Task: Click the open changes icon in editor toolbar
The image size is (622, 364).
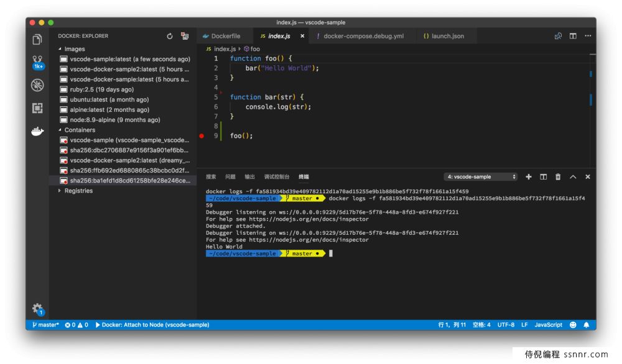Action: 558,36
